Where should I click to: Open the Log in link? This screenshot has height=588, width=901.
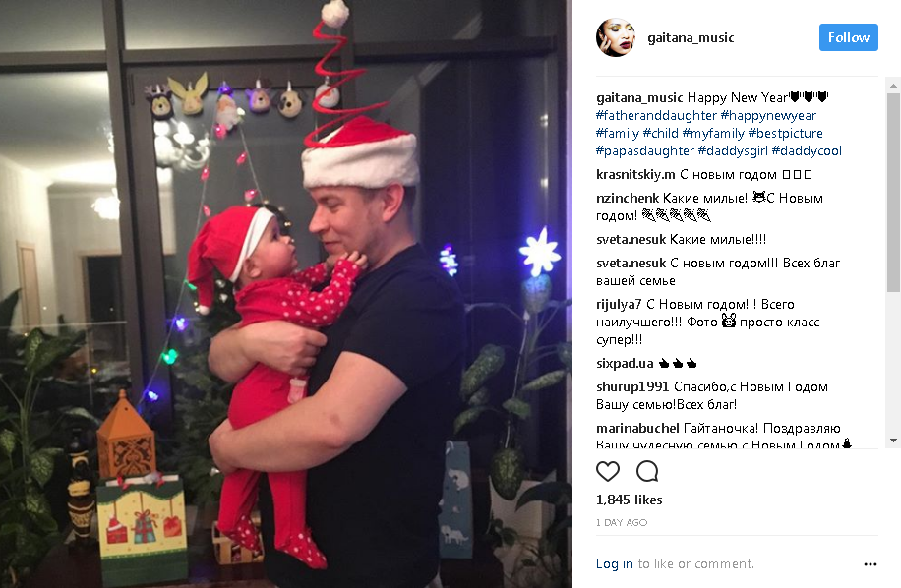614,563
